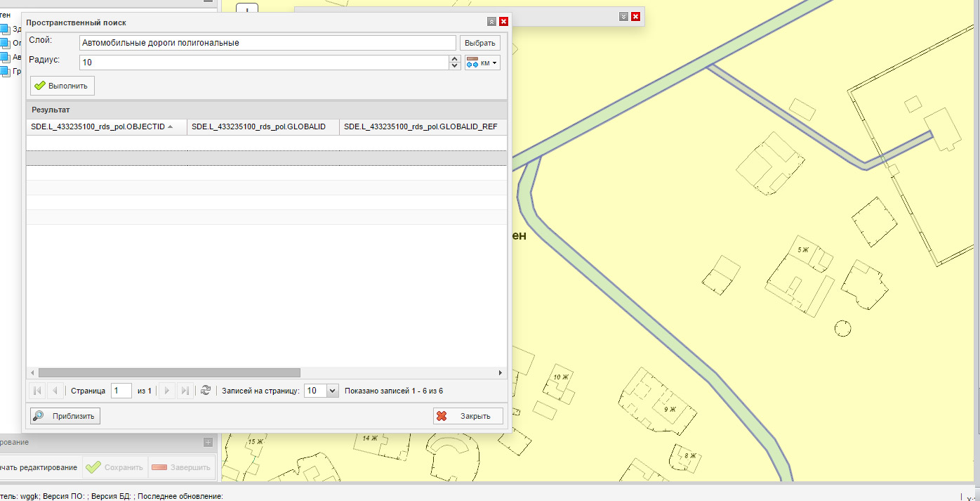Viewport: 980px width, 501px height.
Task: Run the search with the Выполнить button
Action: (62, 86)
